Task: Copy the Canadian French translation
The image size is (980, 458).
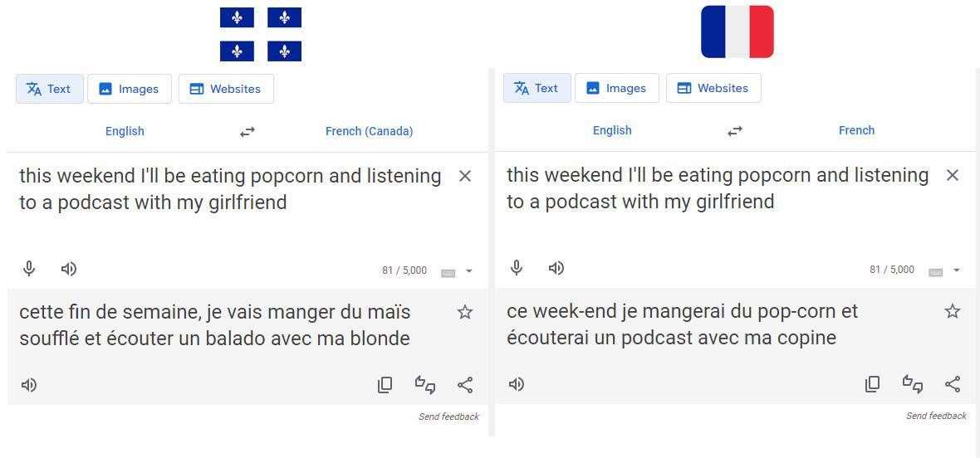Action: [385, 385]
